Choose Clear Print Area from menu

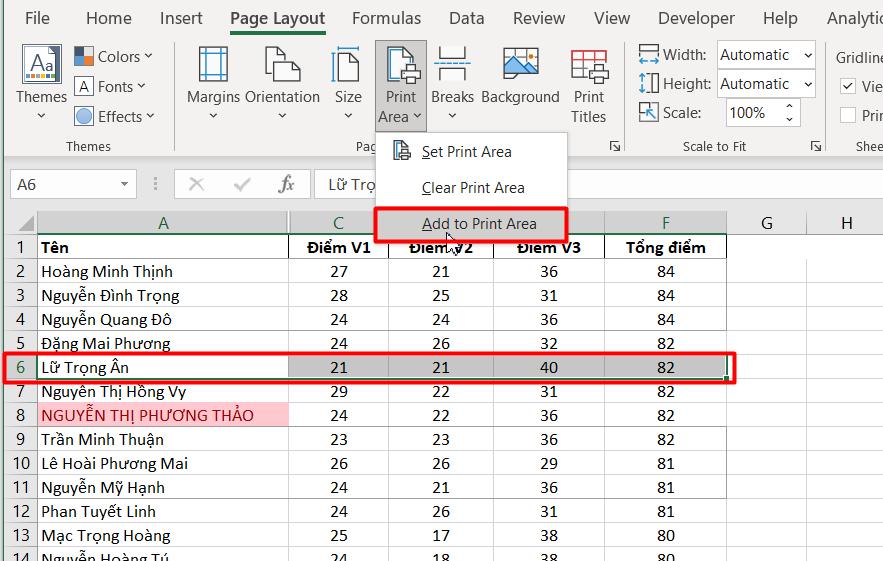coord(472,187)
